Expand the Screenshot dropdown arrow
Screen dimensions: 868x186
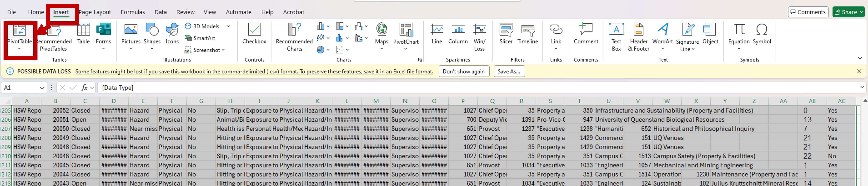tap(223, 50)
